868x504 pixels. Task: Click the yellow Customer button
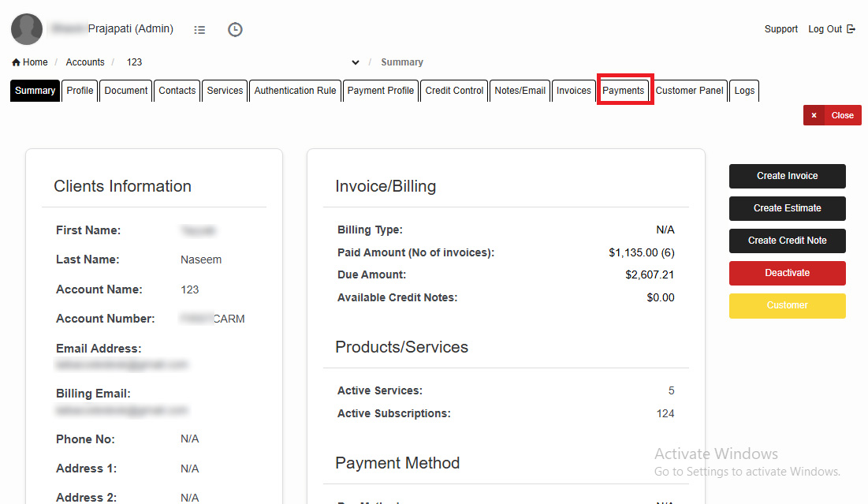[x=787, y=305]
